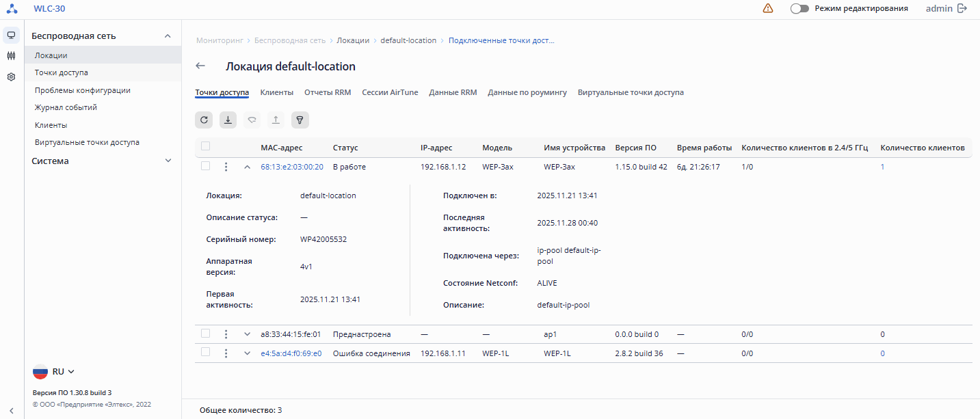
Task: Check the select-all checkbox in table header
Action: click(x=205, y=146)
